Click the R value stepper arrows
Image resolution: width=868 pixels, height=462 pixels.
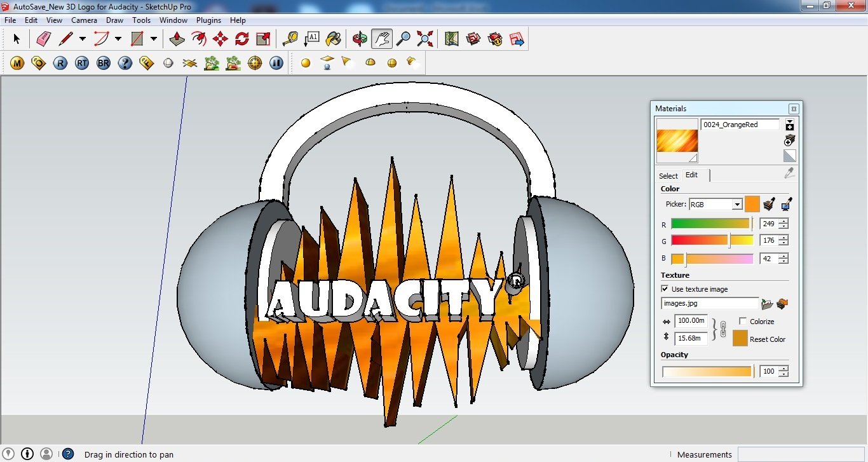[783, 224]
